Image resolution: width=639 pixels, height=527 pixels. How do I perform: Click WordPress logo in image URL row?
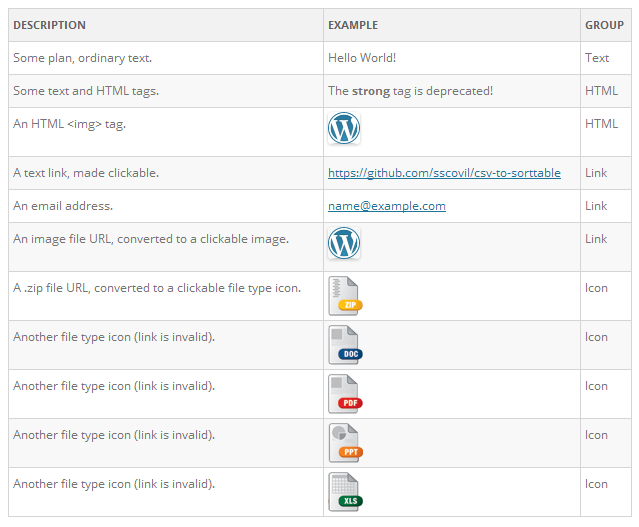(344, 243)
